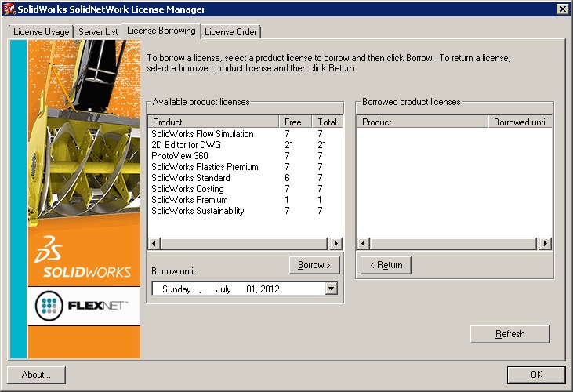Image resolution: width=573 pixels, height=392 pixels.
Task: Select SolidWorks Standard license row
Action: (245, 178)
